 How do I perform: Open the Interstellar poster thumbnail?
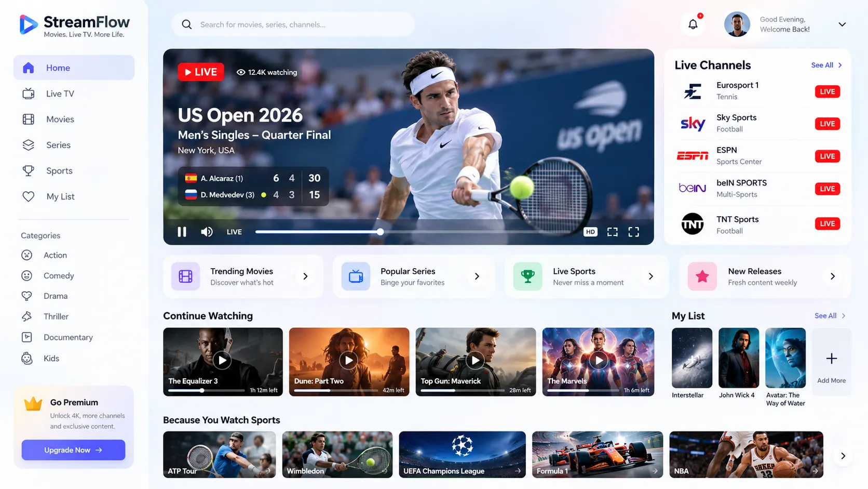pyautogui.click(x=692, y=358)
